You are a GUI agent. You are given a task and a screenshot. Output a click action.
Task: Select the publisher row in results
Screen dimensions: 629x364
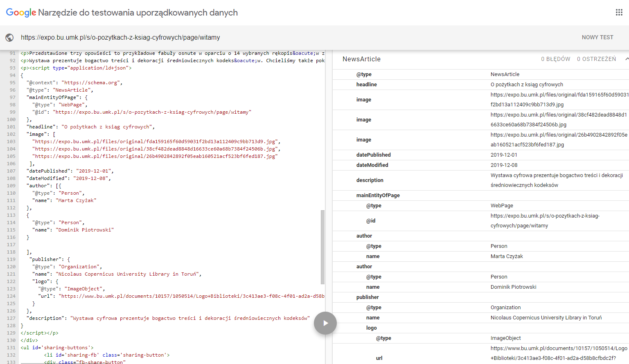click(x=481, y=297)
